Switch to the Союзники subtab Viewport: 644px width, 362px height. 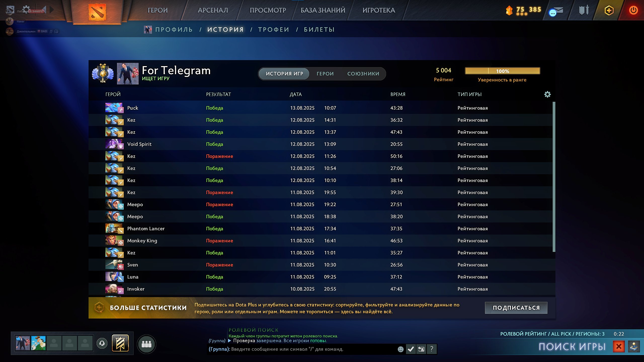pyautogui.click(x=363, y=74)
